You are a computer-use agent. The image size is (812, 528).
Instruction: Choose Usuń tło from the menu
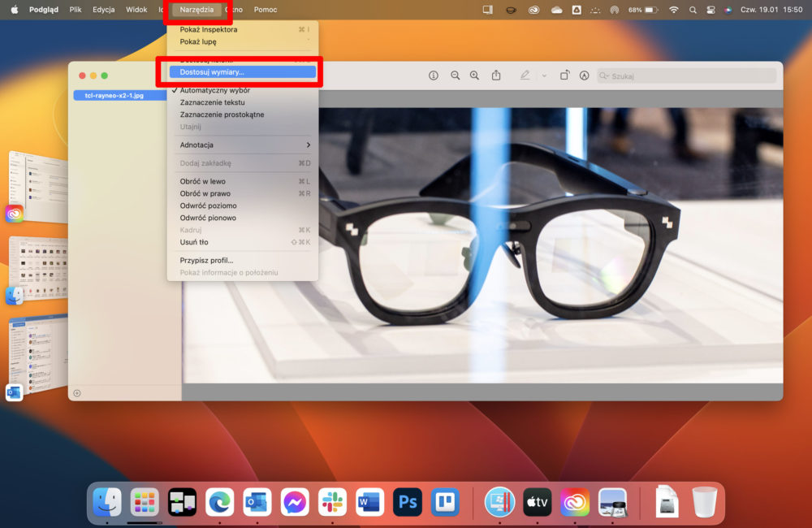(x=242, y=242)
